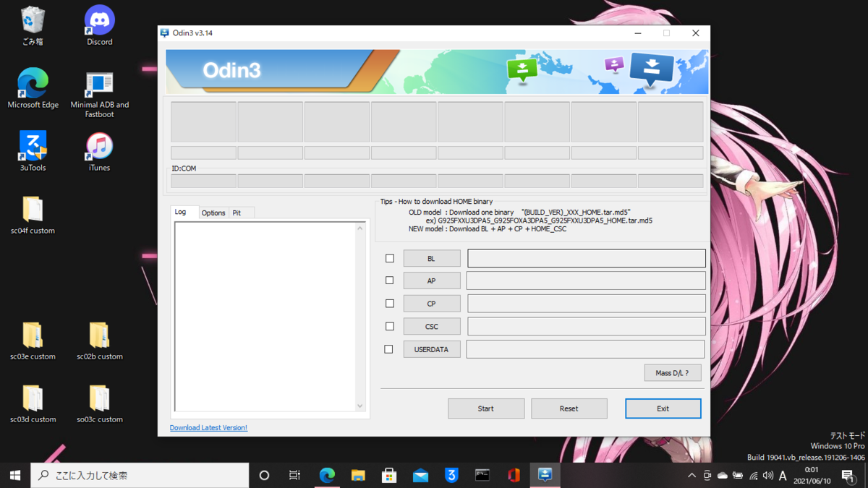The width and height of the screenshot is (868, 488).
Task: Switch to the Options tab
Action: point(213,213)
